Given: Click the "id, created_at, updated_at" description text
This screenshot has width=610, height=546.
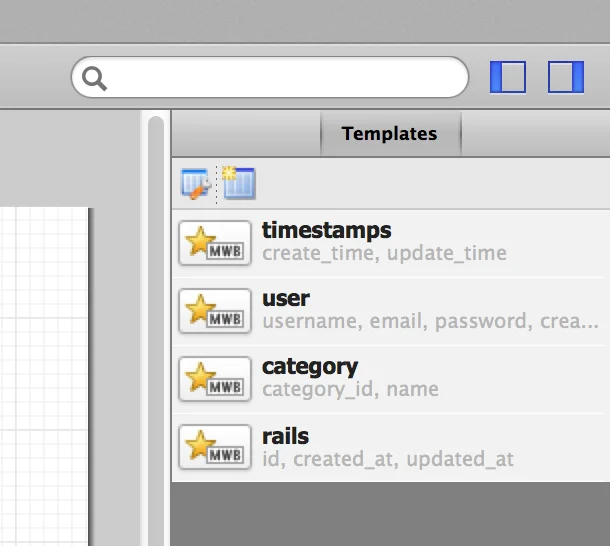Looking at the screenshot, I should 388,460.
